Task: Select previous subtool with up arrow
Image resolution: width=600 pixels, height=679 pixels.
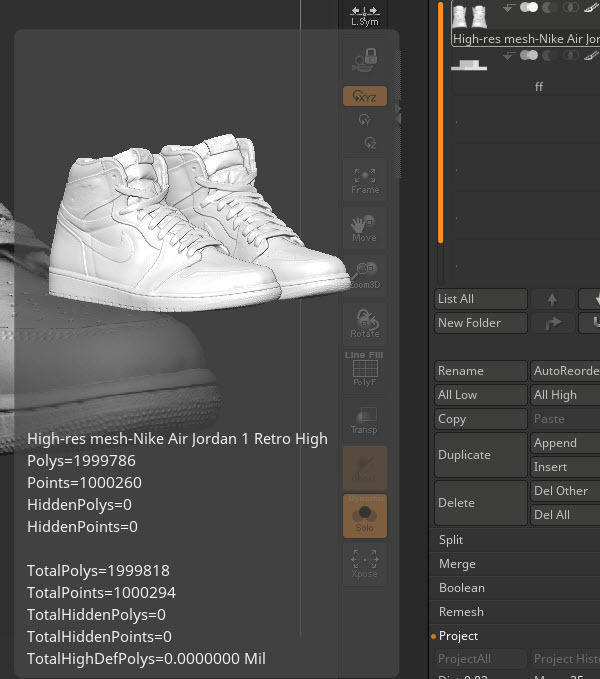Action: [552, 299]
